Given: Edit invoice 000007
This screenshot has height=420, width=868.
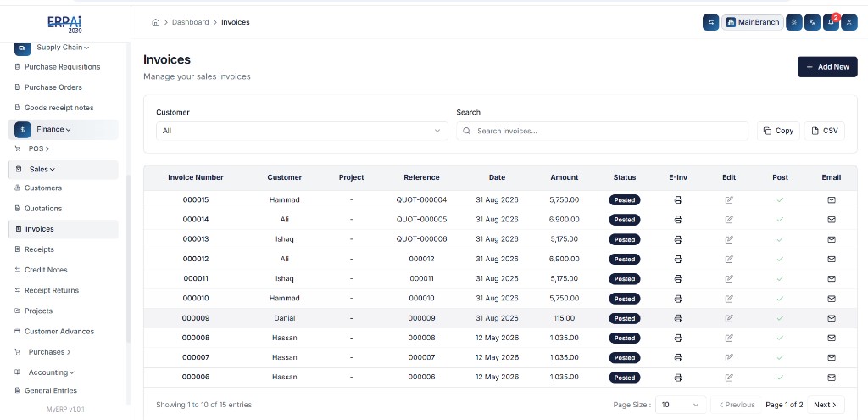Looking at the screenshot, I should 729,357.
